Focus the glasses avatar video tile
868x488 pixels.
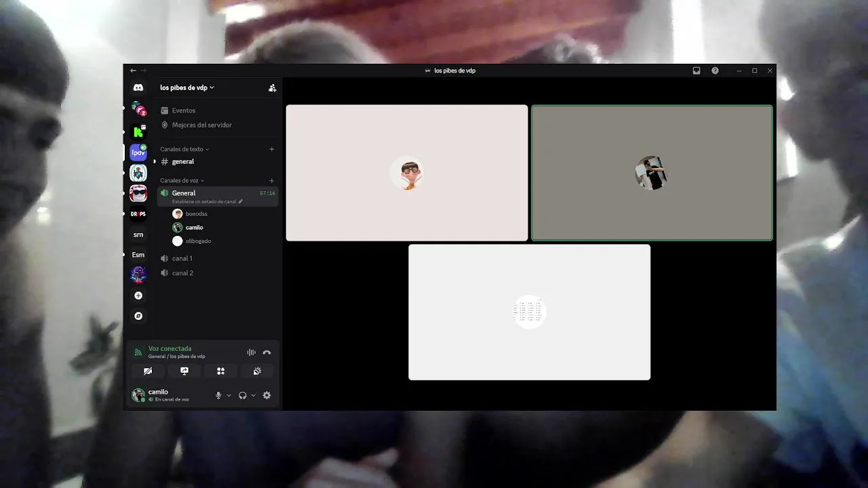(x=407, y=173)
